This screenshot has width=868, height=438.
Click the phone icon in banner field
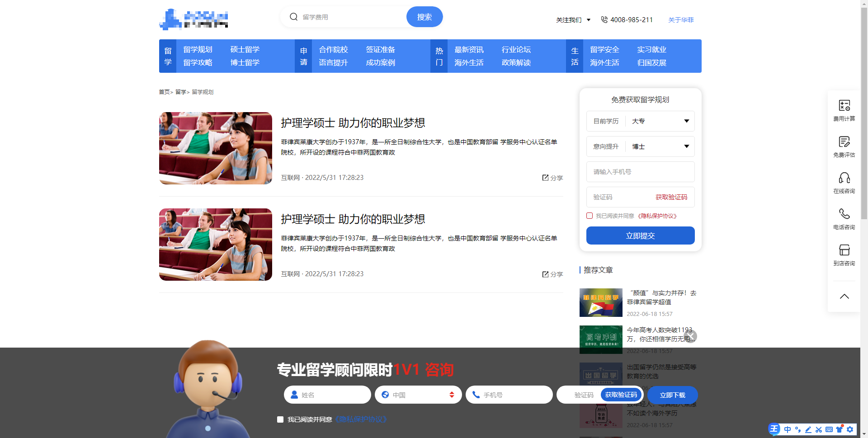(x=476, y=395)
